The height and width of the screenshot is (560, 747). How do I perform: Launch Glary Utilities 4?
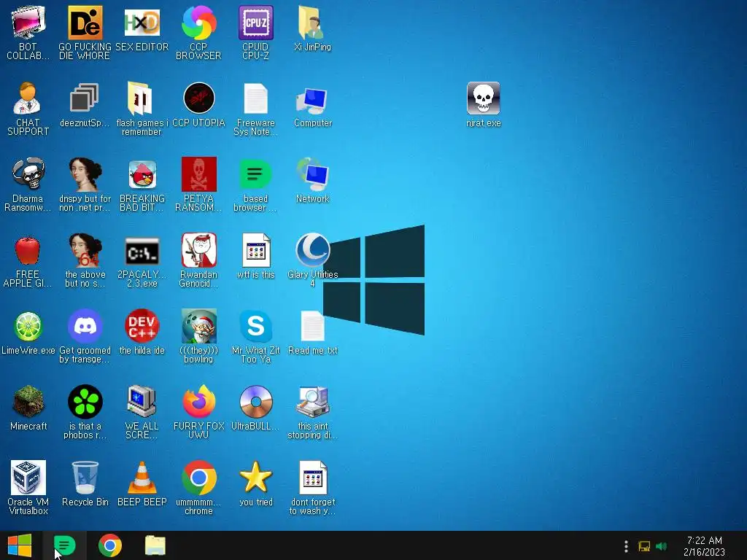[x=312, y=260]
